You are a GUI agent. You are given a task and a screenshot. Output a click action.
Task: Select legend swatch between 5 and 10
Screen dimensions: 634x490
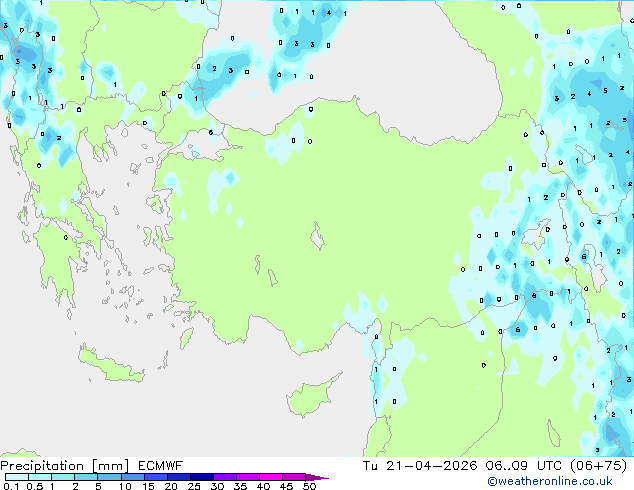109,477
